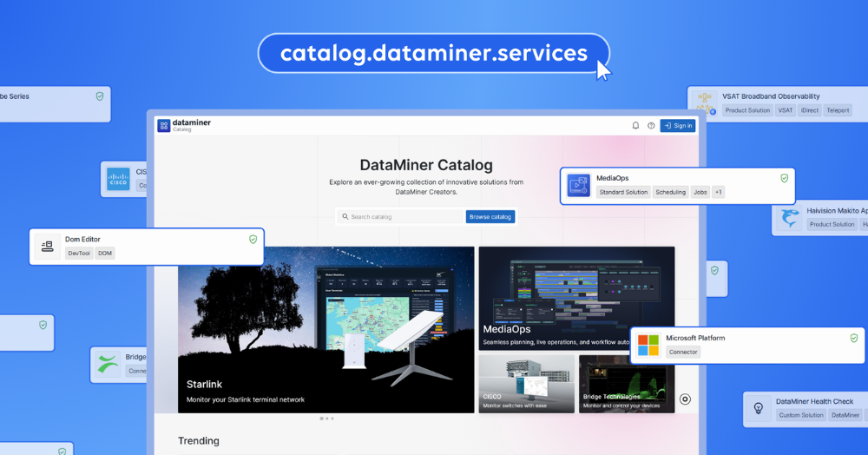Click the DataMiner Health Check lightbulb icon
The image size is (868, 455).
click(x=759, y=408)
